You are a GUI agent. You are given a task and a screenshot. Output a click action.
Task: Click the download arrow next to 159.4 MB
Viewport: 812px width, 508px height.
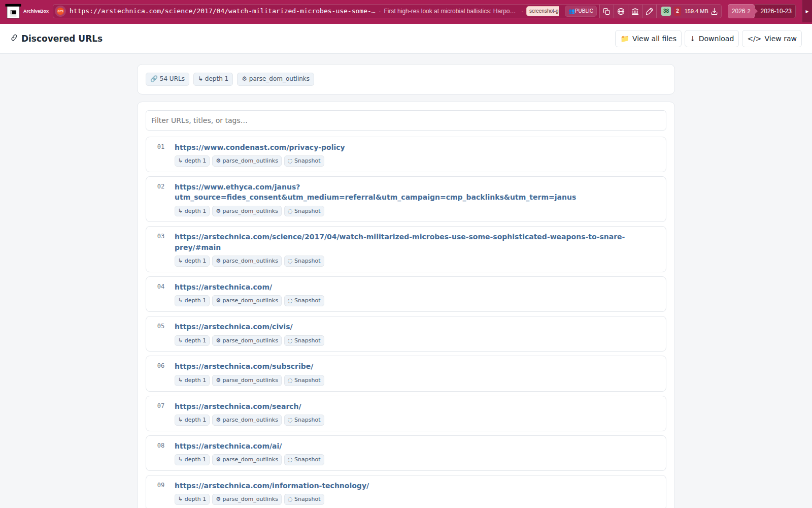point(715,11)
